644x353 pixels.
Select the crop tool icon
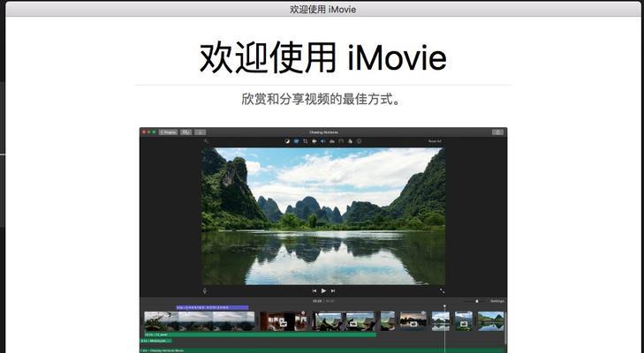[x=305, y=141]
